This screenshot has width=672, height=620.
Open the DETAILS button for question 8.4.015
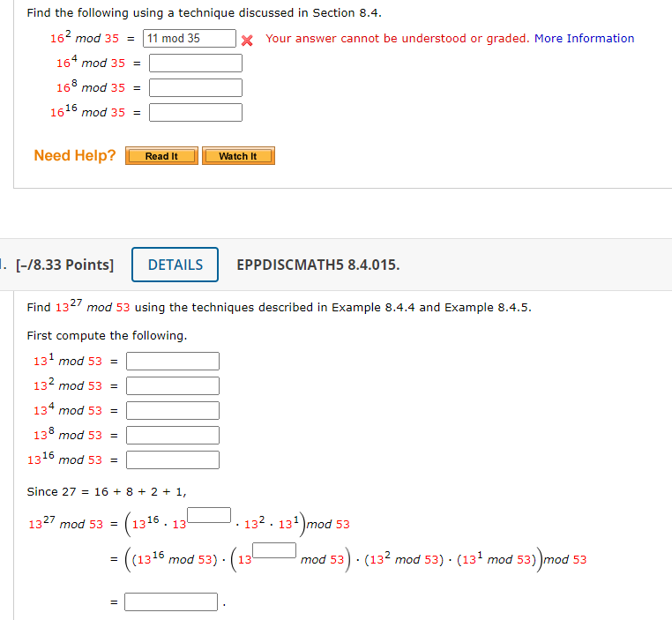coord(175,265)
